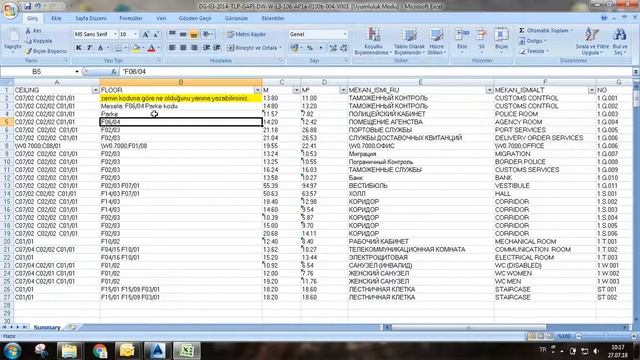Click the Dolgu fill button
The image size is (640, 360).
click(533, 41)
